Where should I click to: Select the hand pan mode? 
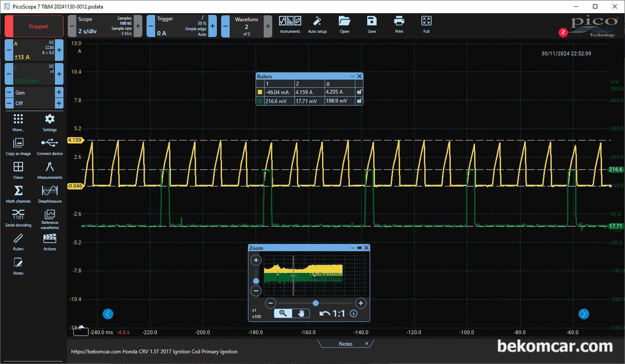(301, 313)
